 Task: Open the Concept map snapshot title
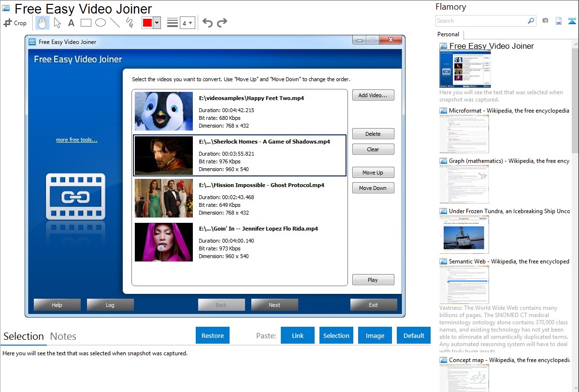click(x=509, y=360)
